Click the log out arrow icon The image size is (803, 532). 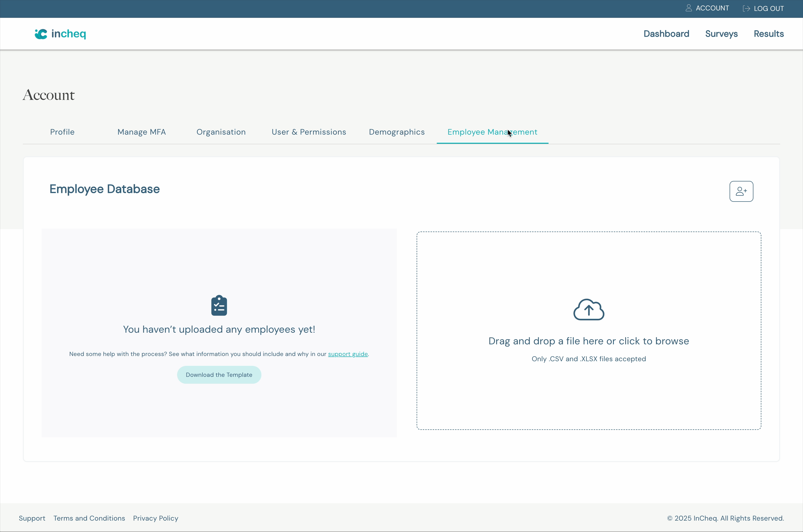tap(746, 8)
